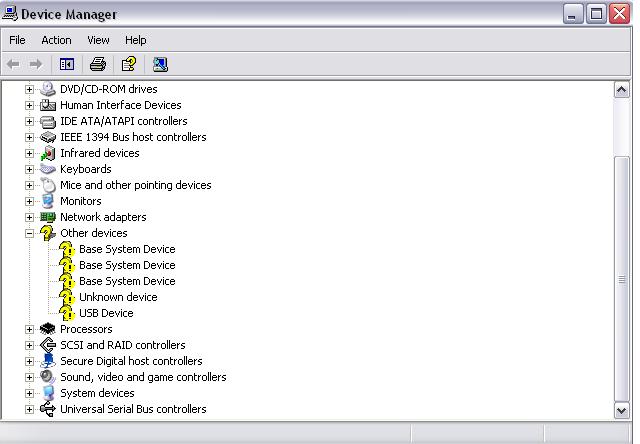This screenshot has width=640, height=444.
Task: Click the Device Manager title bar icon
Action: (x=10, y=13)
